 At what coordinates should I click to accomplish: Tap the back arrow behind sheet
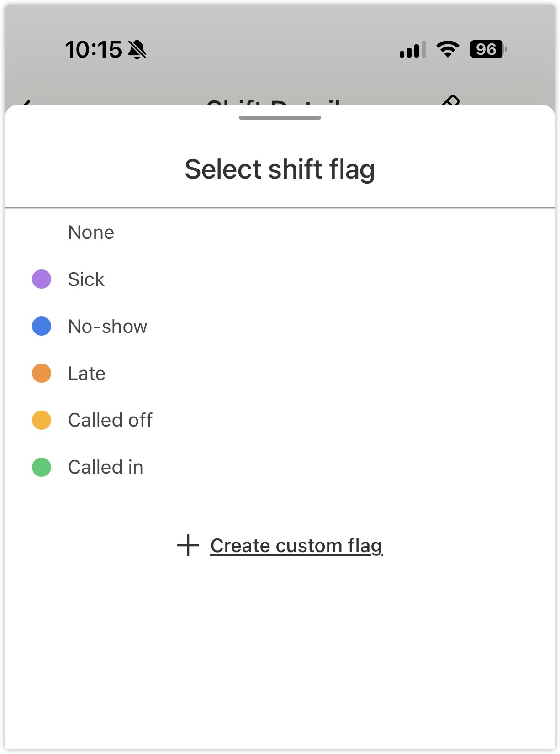click(26, 102)
